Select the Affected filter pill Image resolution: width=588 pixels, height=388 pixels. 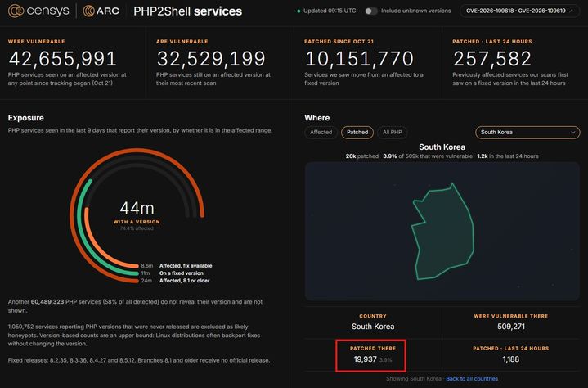click(321, 132)
